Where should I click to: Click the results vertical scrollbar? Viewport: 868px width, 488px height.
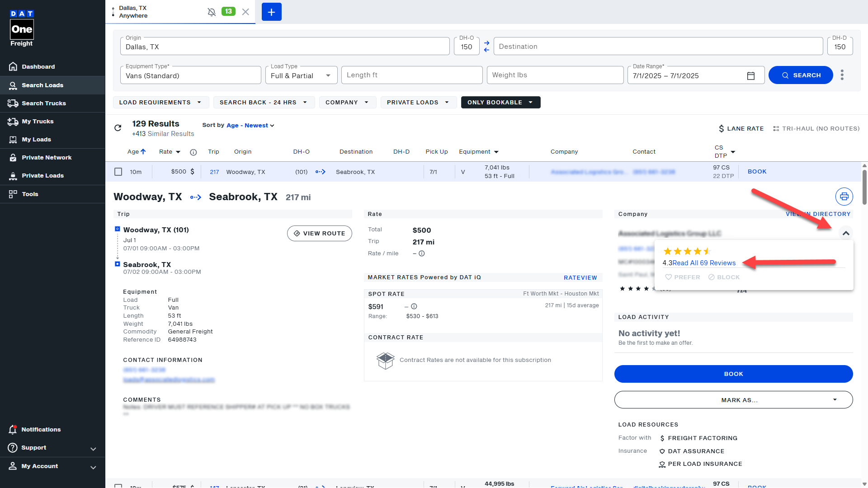click(x=864, y=188)
